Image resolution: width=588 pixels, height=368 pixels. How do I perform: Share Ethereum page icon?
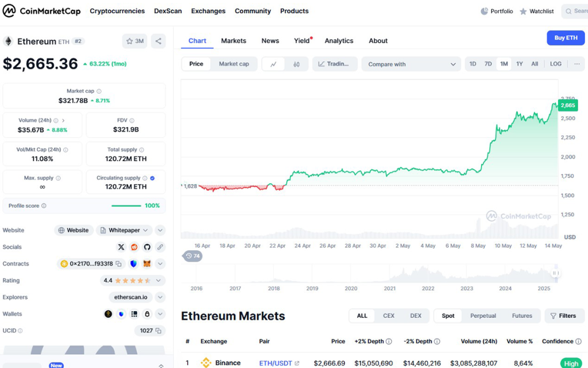[x=158, y=41]
